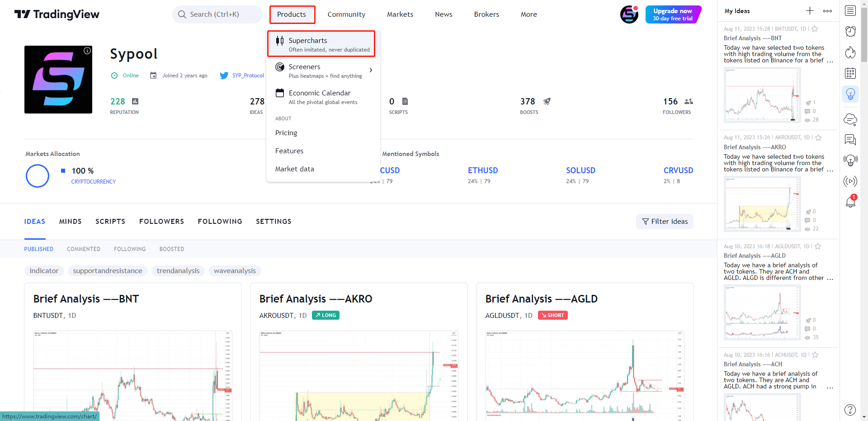Open the Watchlist panel icon in right sidebar
Image resolution: width=868 pixels, height=421 pixels.
[x=850, y=11]
